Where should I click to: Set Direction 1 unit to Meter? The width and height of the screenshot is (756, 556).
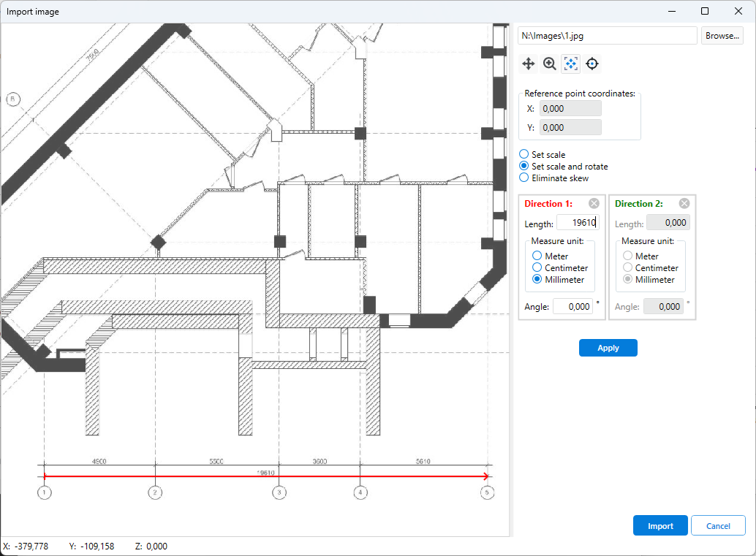coord(537,256)
